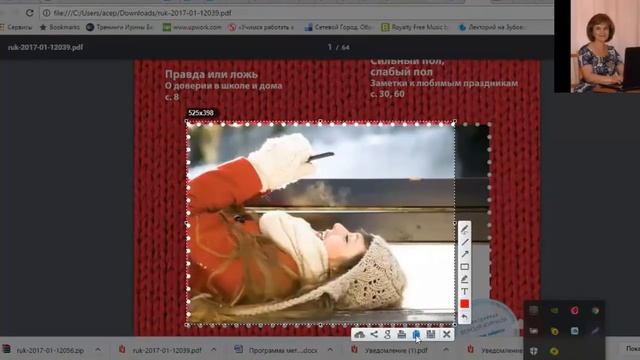Click the blue camera tray icon
The width and height of the screenshot is (640, 360).
575,331
